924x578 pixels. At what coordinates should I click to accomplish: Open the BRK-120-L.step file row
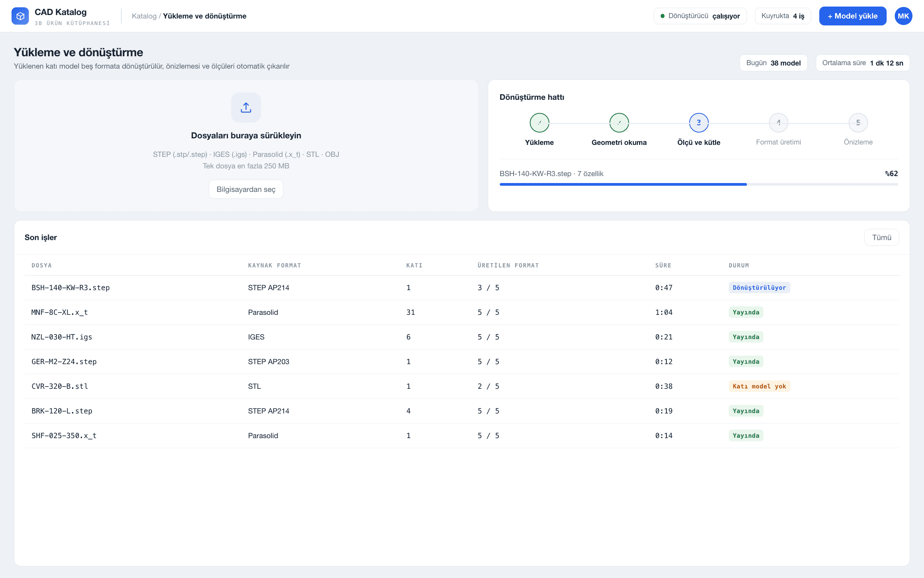(x=462, y=411)
